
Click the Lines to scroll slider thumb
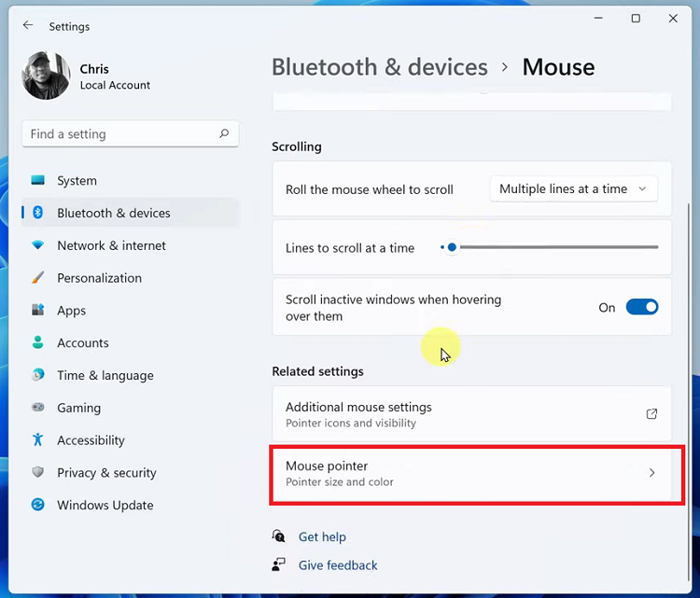(x=452, y=247)
